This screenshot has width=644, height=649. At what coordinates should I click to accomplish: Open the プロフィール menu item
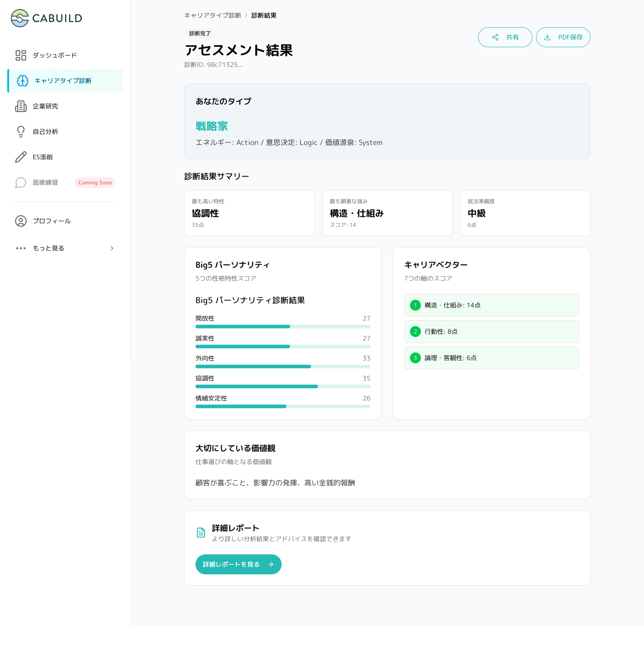tap(65, 221)
